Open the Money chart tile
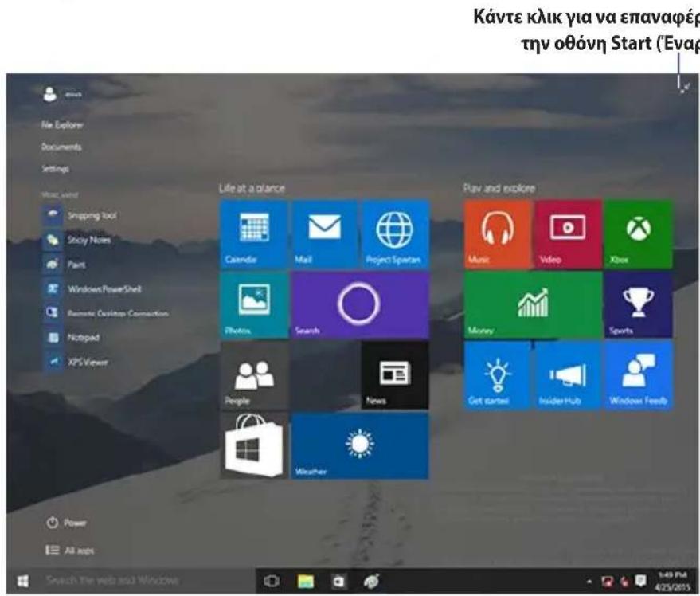This screenshot has width=700, height=596. [533, 304]
